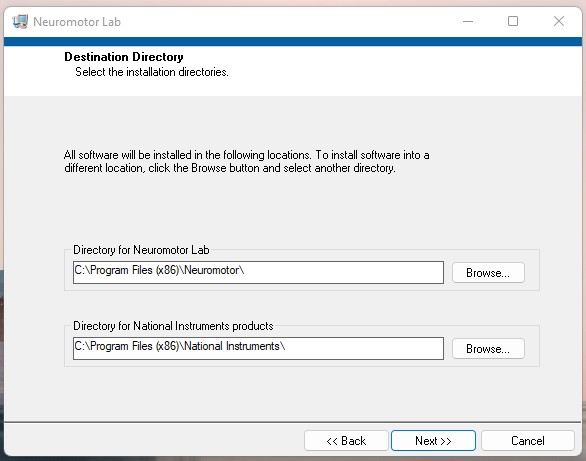Browse for the National Instruments products directory

click(488, 349)
